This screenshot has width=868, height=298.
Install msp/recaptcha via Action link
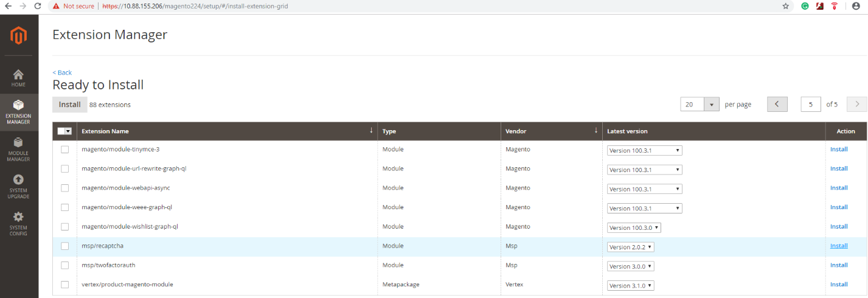click(839, 246)
